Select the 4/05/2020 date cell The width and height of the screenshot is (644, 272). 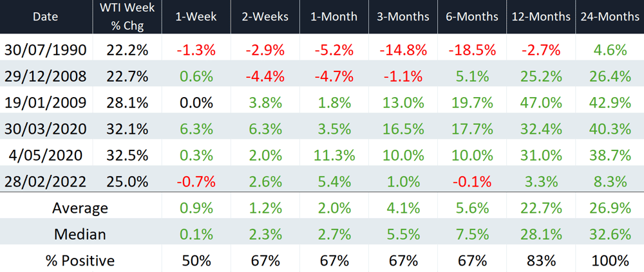click(46, 156)
